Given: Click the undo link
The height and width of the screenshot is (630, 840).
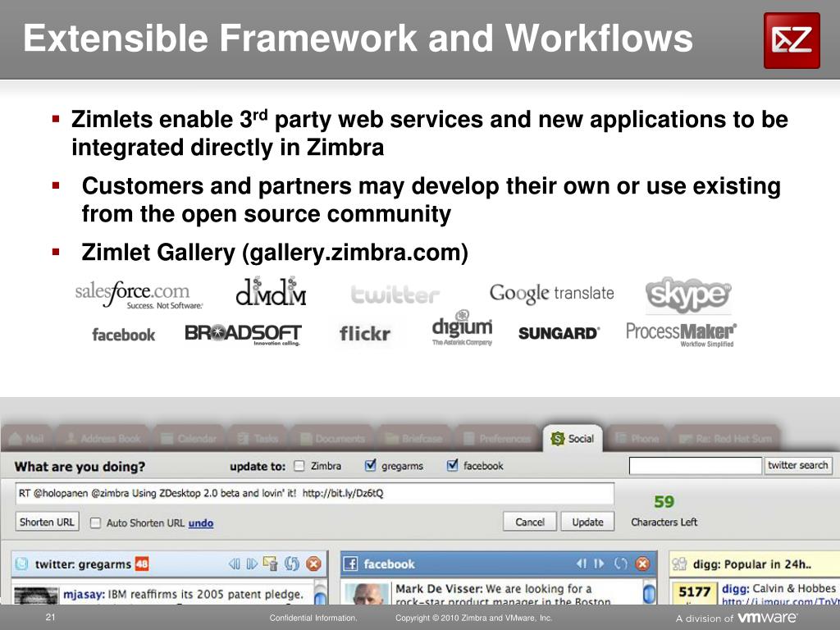Looking at the screenshot, I should coord(201,523).
